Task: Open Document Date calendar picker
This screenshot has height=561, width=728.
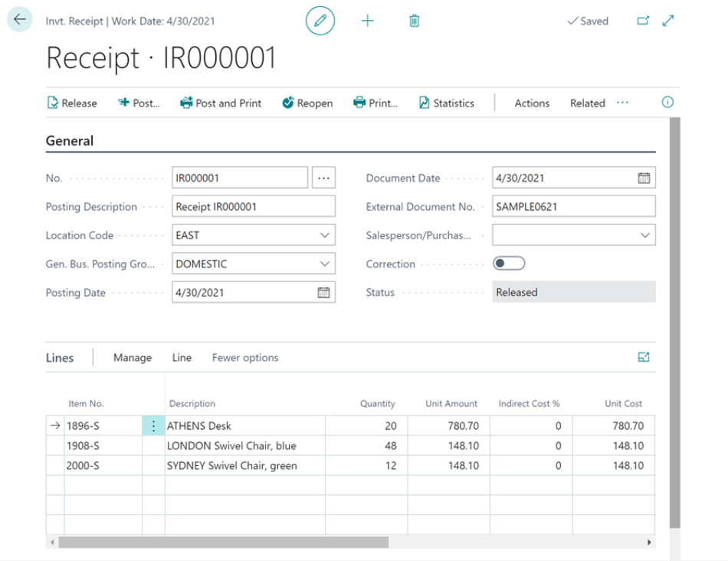Action: [644, 178]
